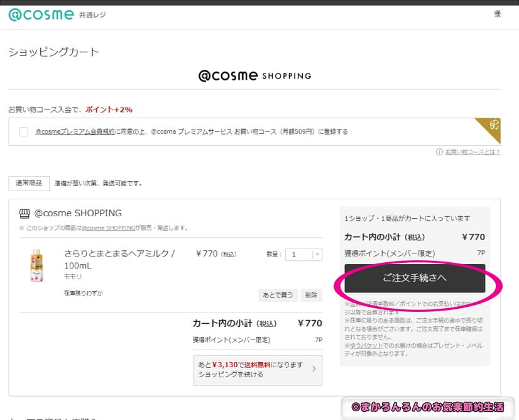Open the お買い物コースとは? help link
The width and height of the screenshot is (519, 420).
point(472,152)
